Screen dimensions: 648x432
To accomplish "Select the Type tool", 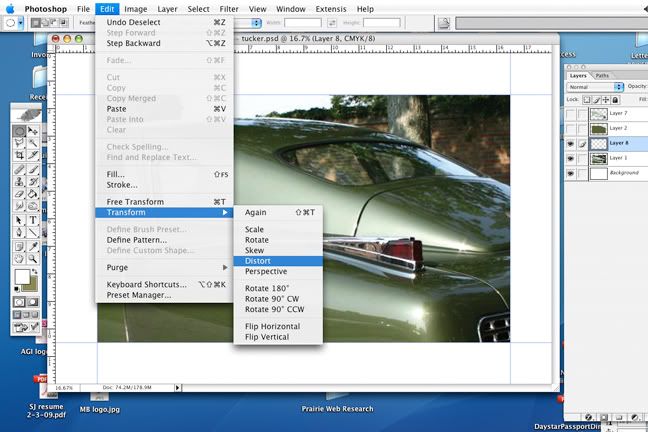I will [x=33, y=220].
